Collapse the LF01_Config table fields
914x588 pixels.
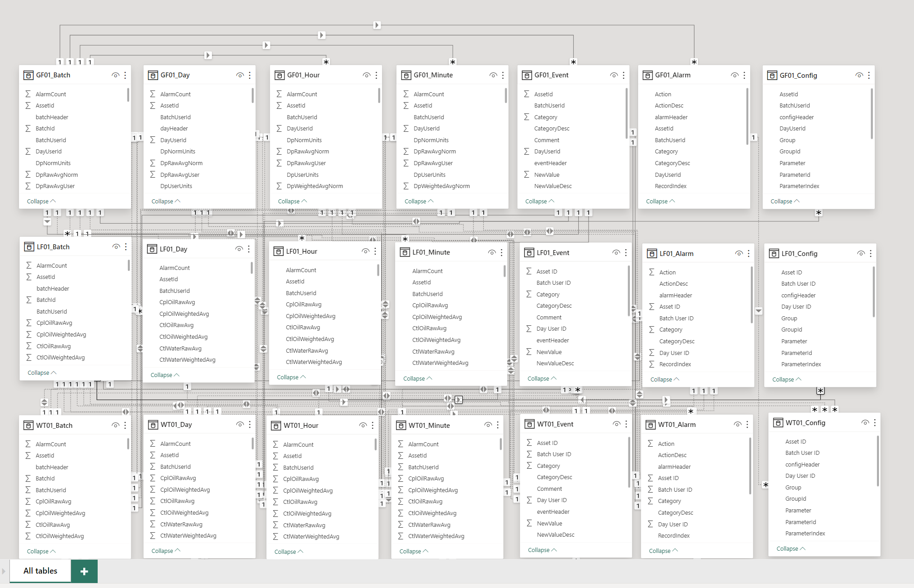pos(786,380)
